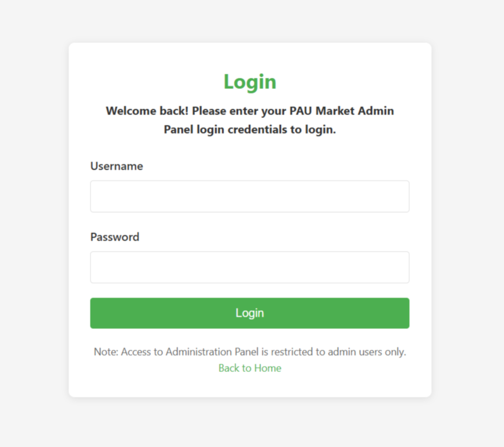Click the admin-only access note text
The width and height of the screenshot is (504, 447).
[250, 352]
